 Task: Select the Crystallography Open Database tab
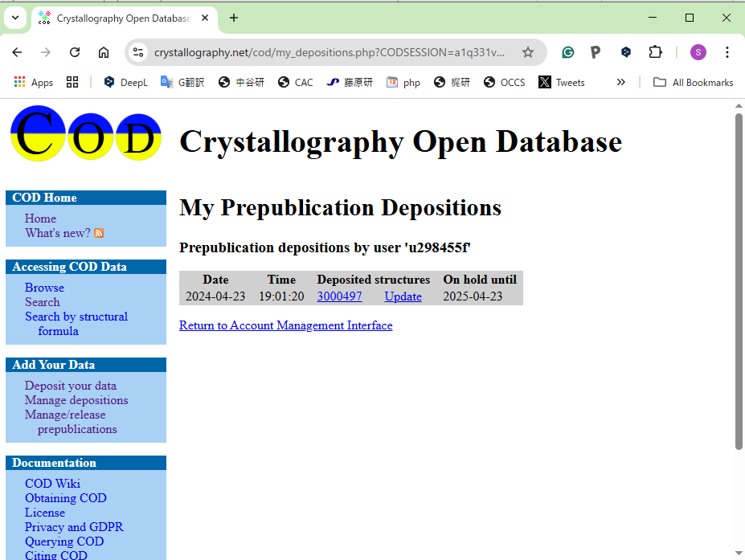(121, 18)
